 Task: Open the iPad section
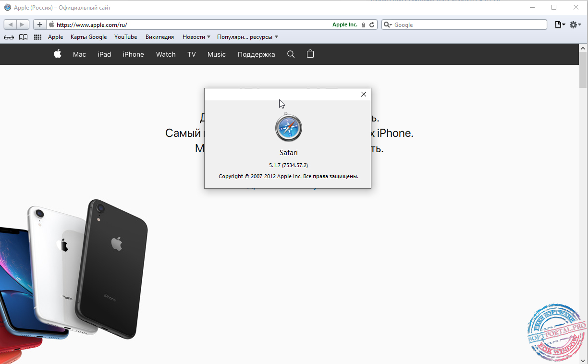(x=104, y=54)
